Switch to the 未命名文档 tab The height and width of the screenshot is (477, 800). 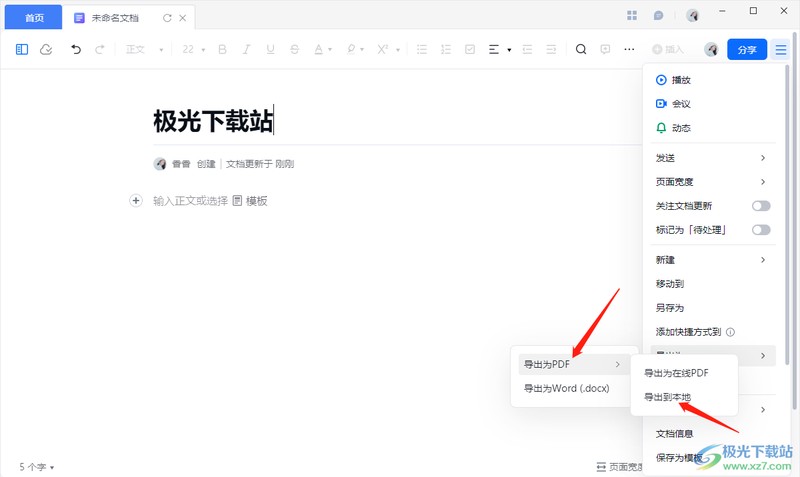click(x=115, y=18)
